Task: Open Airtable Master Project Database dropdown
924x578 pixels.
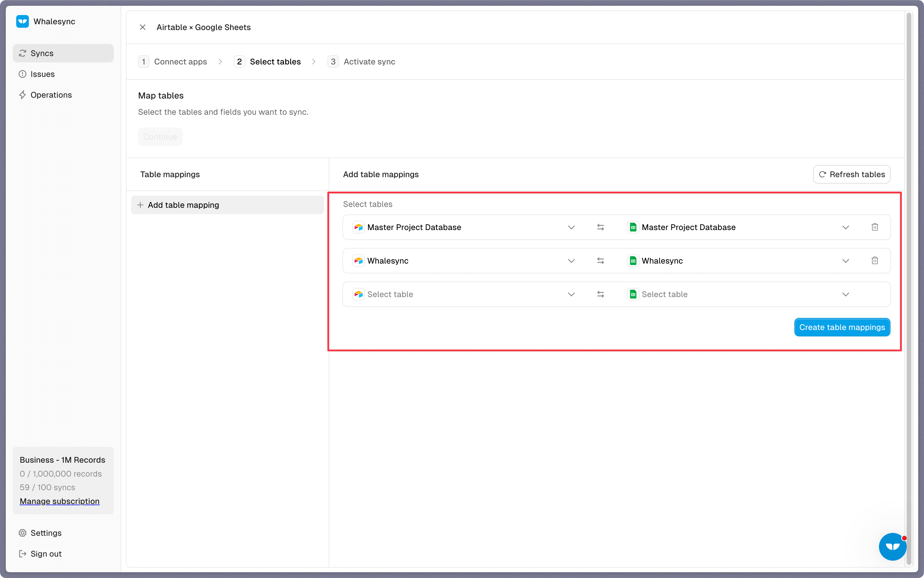Action: tap(464, 227)
